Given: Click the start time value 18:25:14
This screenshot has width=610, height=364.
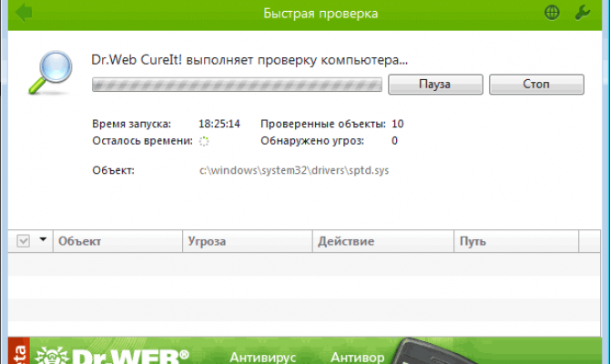Looking at the screenshot, I should coord(219,124).
